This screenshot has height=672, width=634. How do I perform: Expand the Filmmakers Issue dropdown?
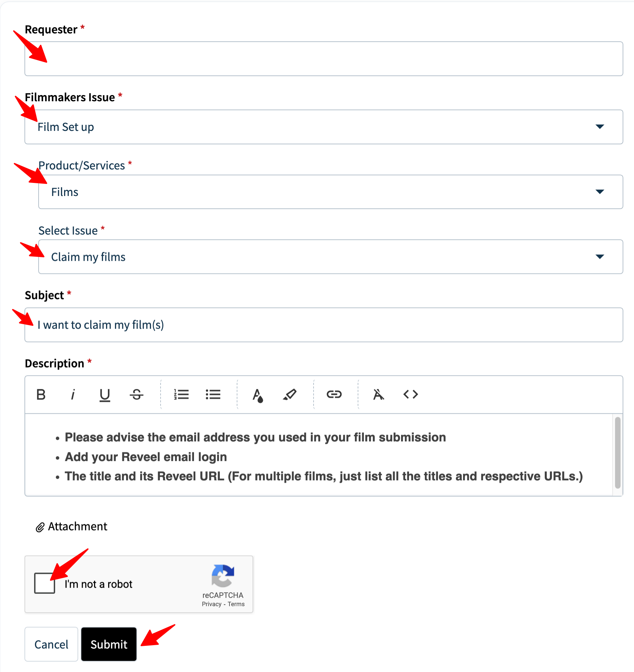[x=324, y=127]
